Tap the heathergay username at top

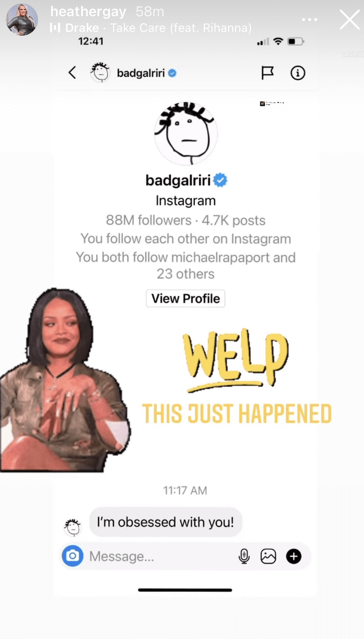[x=88, y=12]
